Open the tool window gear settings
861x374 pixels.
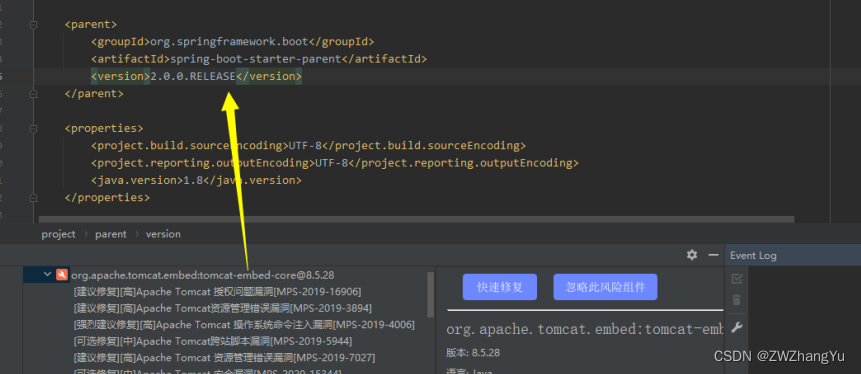(692, 255)
